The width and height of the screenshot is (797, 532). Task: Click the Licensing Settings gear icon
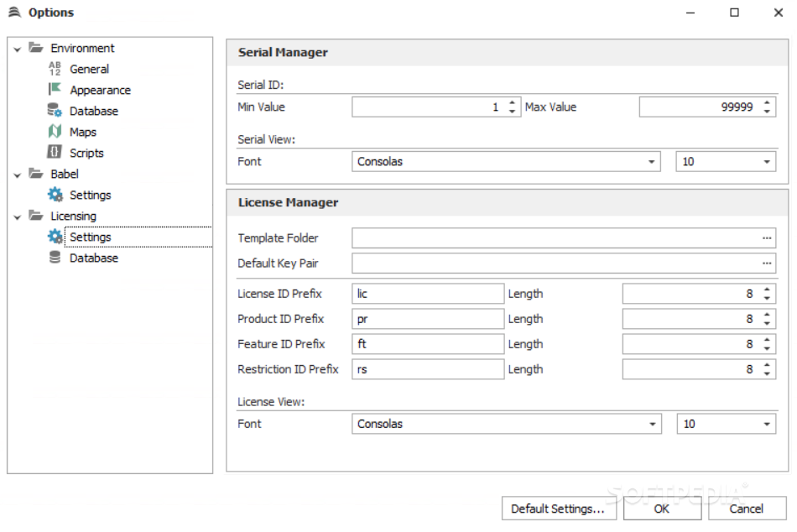point(55,237)
